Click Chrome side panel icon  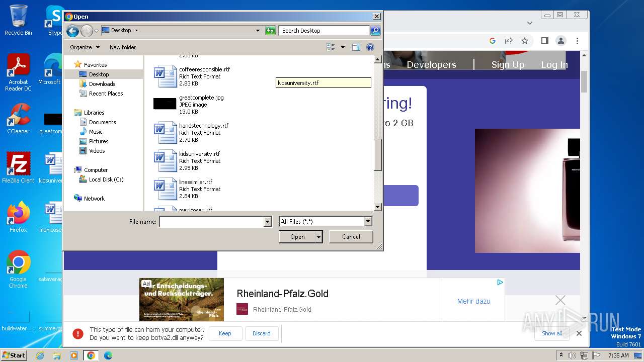[544, 41]
